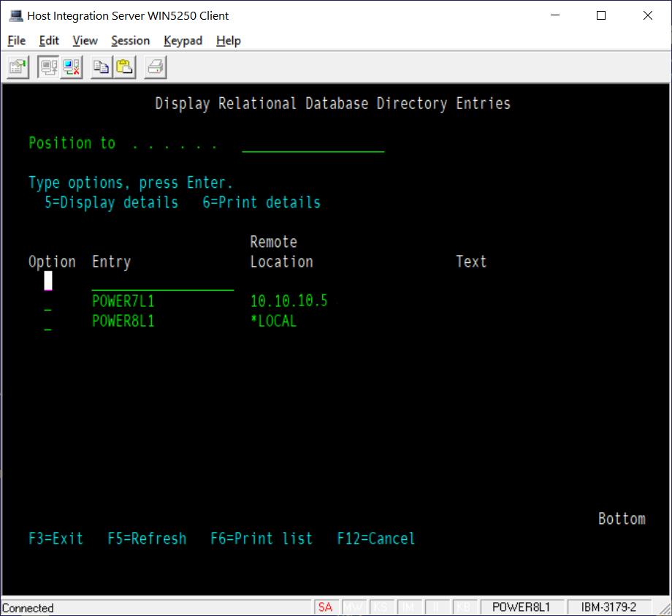Click the SA status indicator

point(326,607)
